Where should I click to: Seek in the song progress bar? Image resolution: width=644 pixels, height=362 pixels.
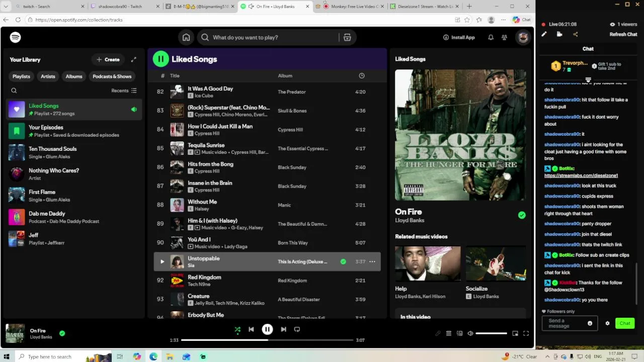267,340
